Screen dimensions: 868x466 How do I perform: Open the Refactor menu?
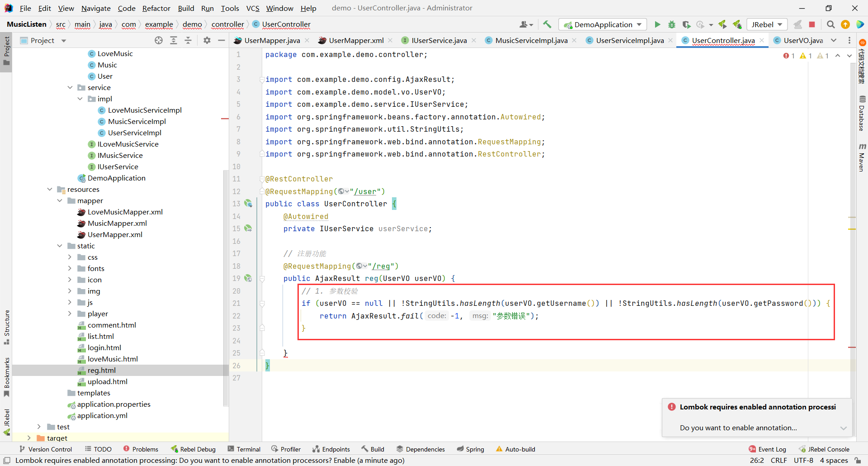coord(156,8)
